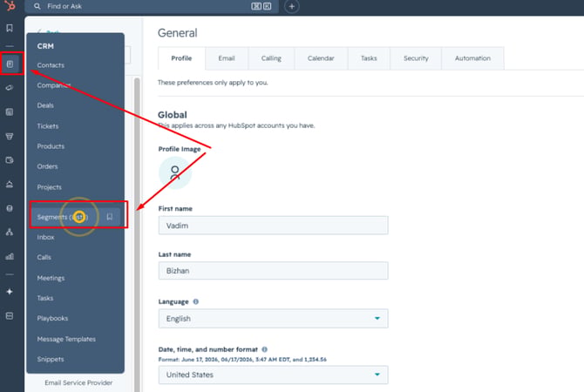
Task: Click the First name field with Vadim
Action: tap(273, 226)
